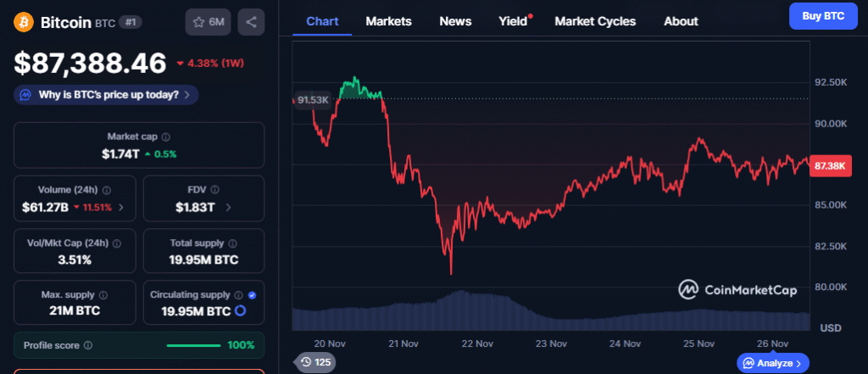Click the #1 rank badge
The image size is (868, 374).
131,23
